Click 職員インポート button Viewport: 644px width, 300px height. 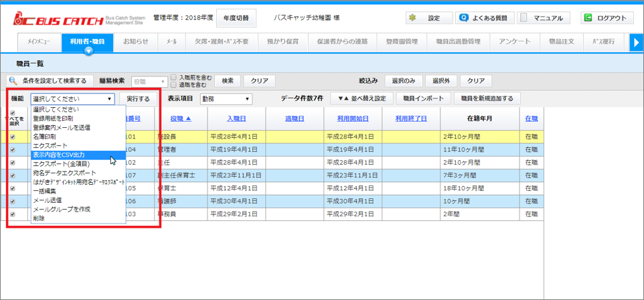[424, 98]
